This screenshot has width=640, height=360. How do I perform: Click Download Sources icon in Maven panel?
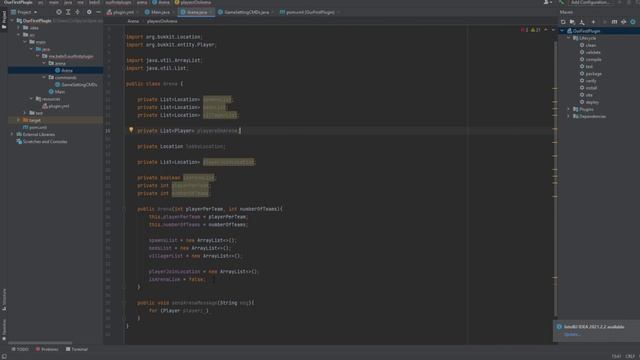point(582,22)
